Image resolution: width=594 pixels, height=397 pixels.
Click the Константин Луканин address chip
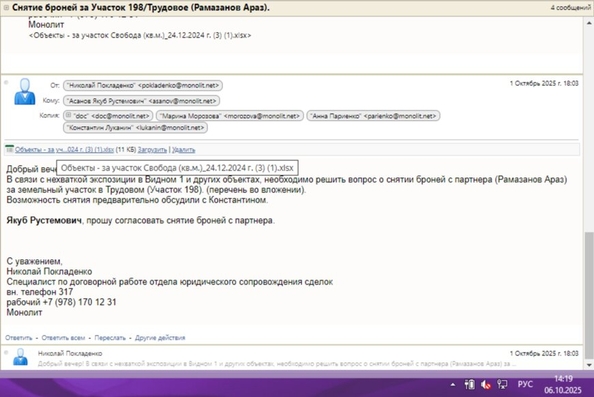135,128
